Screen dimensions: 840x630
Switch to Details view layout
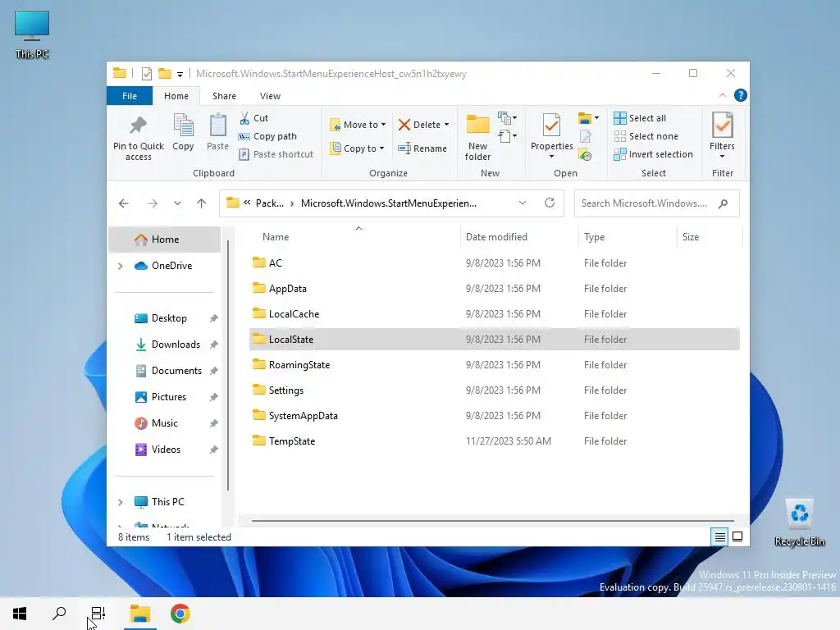click(x=720, y=536)
